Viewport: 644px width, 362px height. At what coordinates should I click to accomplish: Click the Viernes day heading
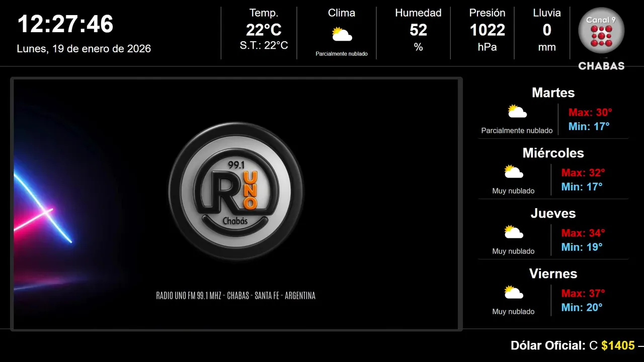pos(553,274)
